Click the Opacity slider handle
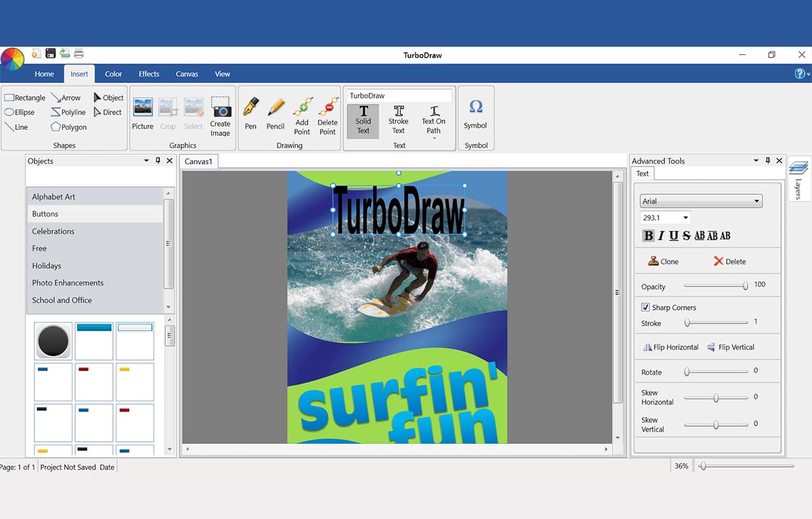Image resolution: width=812 pixels, height=519 pixels. tap(745, 286)
